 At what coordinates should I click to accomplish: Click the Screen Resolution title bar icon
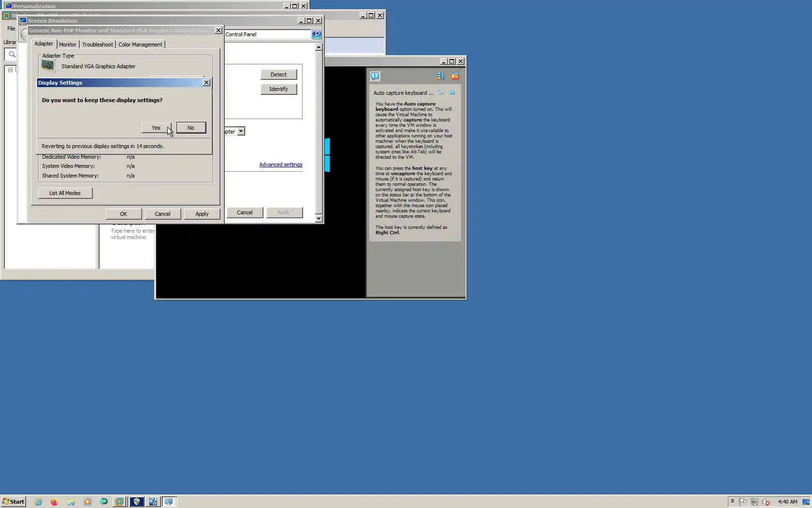(x=23, y=21)
